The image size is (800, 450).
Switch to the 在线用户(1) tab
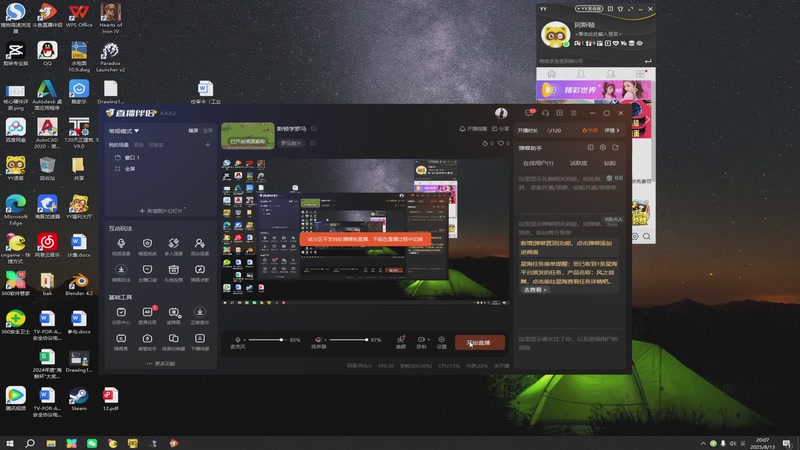click(538, 163)
